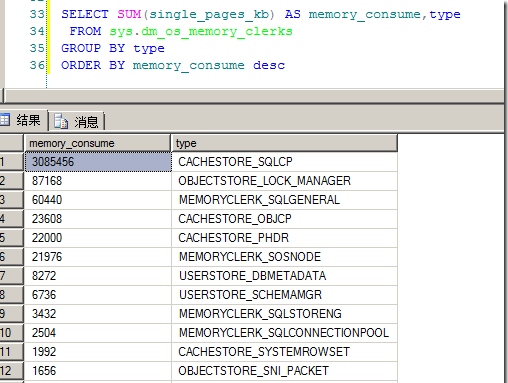
Task: Click the OBJECTSTORE_LOCK_MANAGER cell
Action: (x=284, y=181)
